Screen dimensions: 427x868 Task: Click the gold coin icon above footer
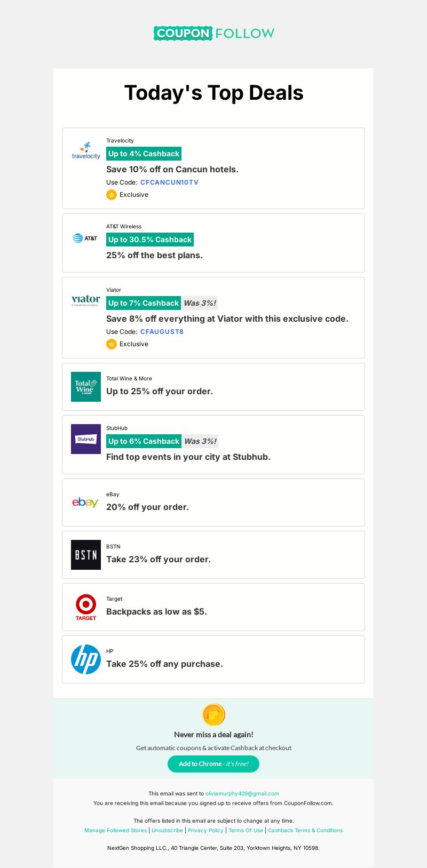pos(213,715)
